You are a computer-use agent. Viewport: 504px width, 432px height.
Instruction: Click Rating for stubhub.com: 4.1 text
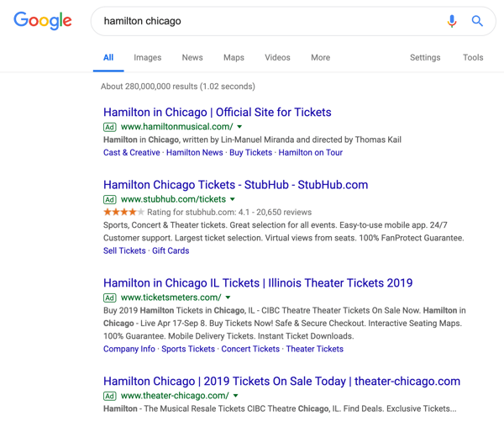pos(229,213)
